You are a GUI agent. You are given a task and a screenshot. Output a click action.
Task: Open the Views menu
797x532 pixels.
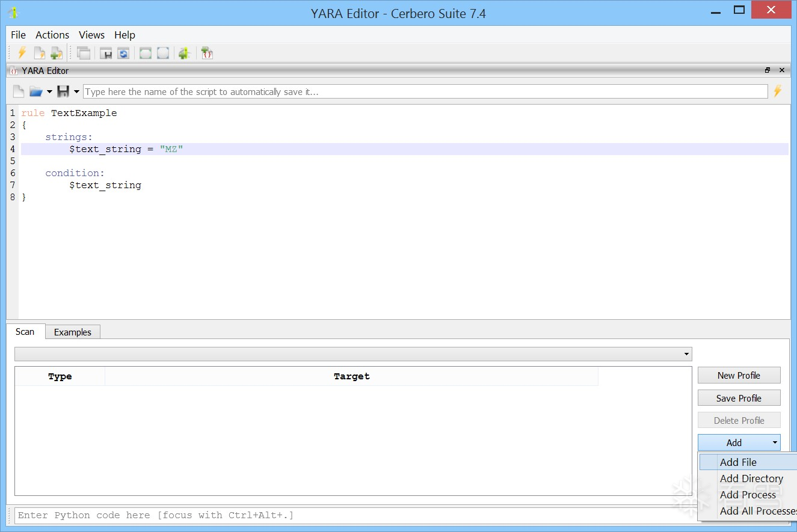tap(91, 35)
